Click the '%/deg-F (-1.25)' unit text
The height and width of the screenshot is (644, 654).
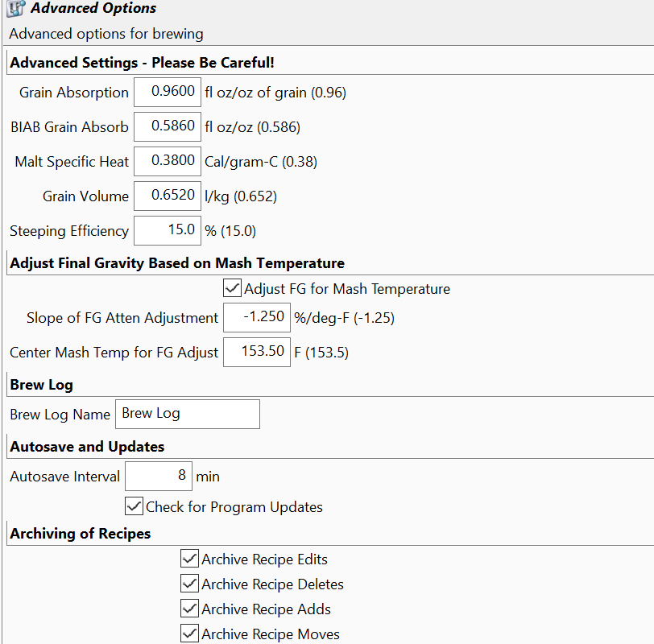pyautogui.click(x=344, y=318)
